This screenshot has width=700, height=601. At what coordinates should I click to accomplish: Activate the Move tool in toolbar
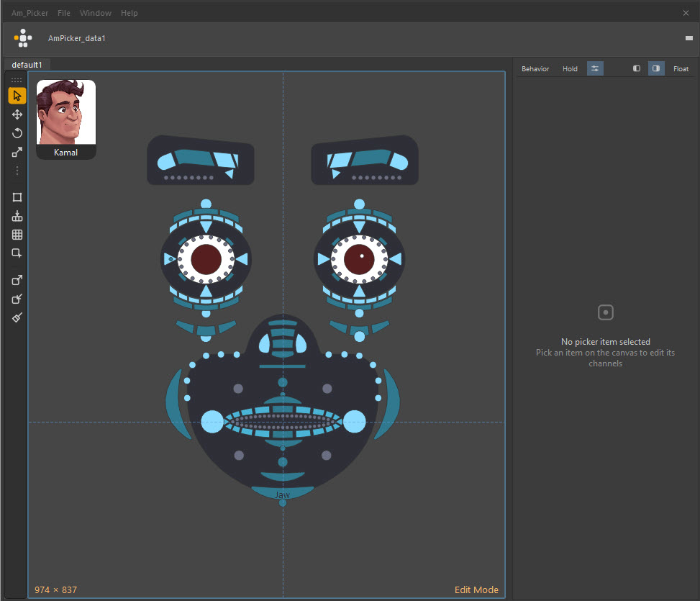(17, 114)
